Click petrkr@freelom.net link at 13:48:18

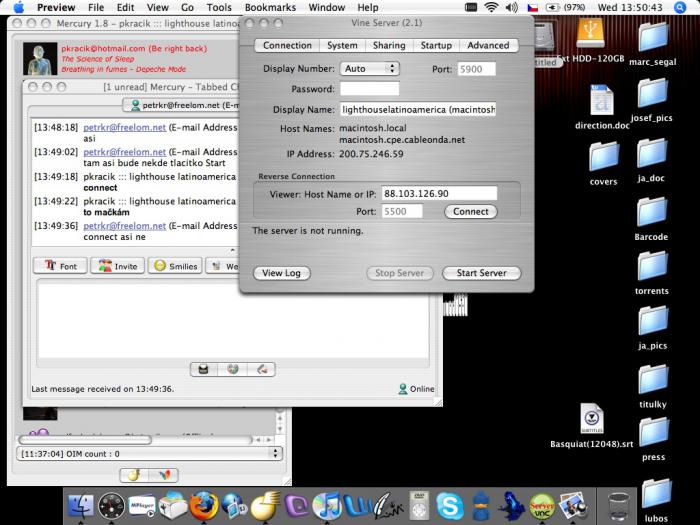(x=125, y=128)
